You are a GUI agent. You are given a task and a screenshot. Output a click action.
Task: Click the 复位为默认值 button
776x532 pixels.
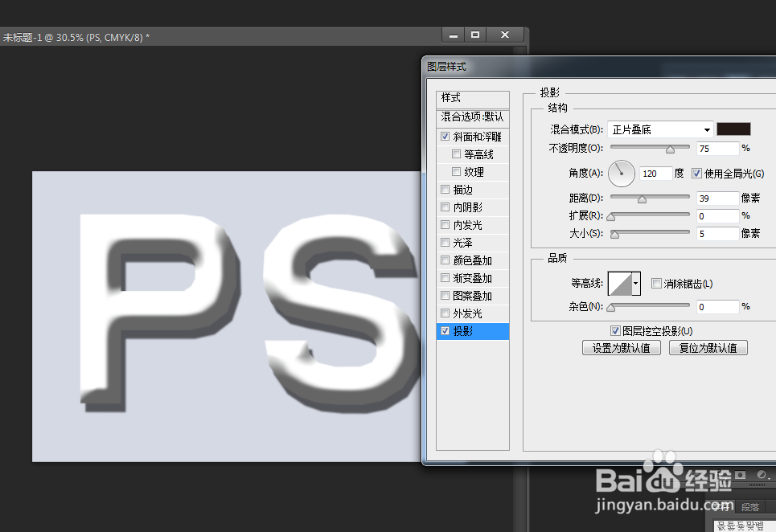pos(708,348)
